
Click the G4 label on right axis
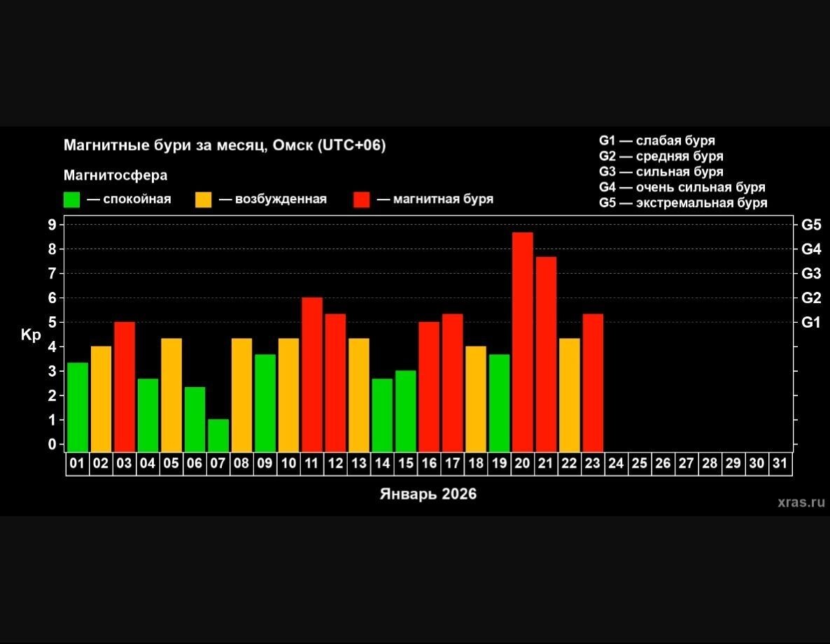point(811,249)
